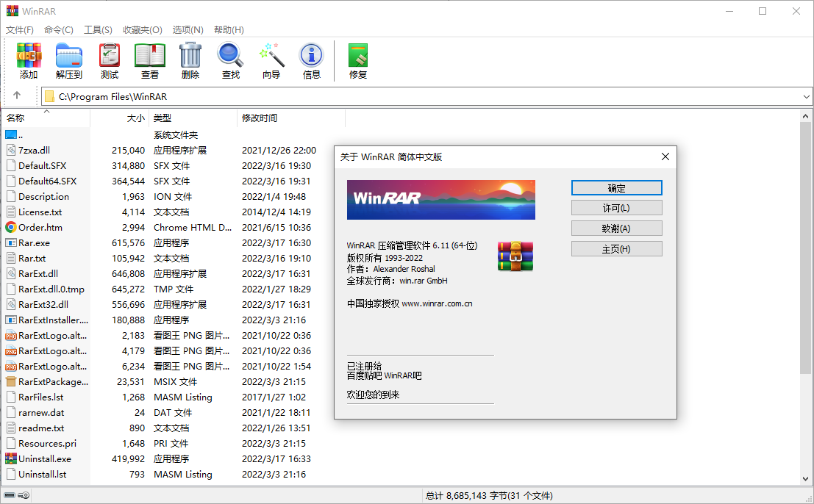Open the 收藏夹(O) menu

point(142,30)
